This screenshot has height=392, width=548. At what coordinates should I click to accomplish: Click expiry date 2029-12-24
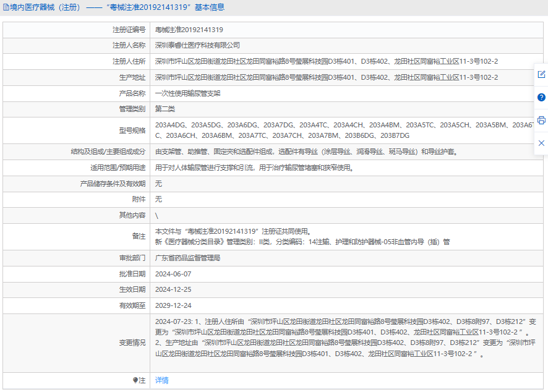(x=173, y=305)
